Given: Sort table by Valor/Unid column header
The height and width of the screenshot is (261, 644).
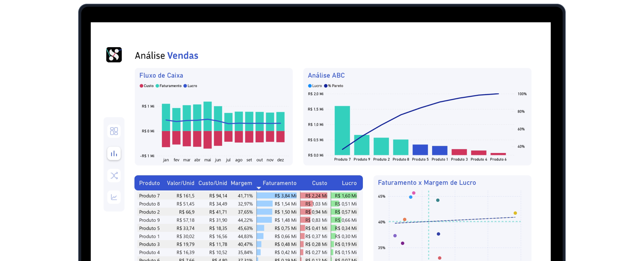Looking at the screenshot, I should (x=180, y=183).
